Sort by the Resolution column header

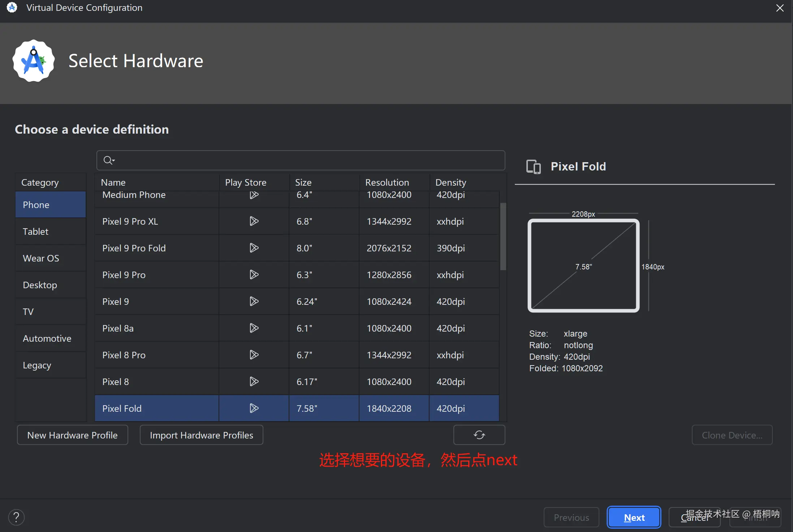click(x=395, y=182)
